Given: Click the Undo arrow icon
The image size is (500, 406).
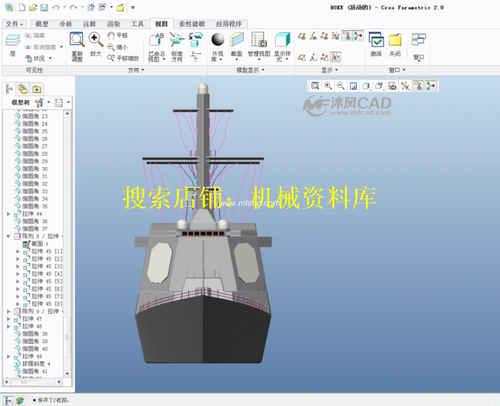Looking at the screenshot, I should (56, 7).
